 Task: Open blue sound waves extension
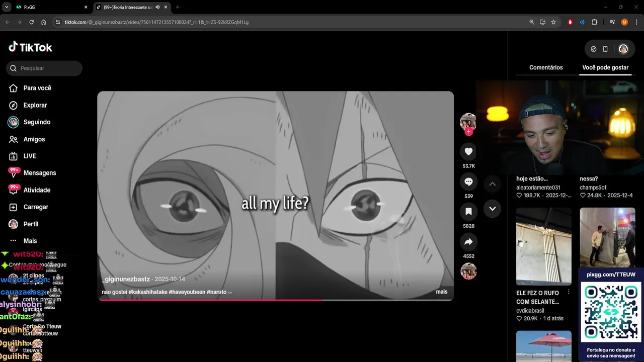pyautogui.click(x=582, y=22)
